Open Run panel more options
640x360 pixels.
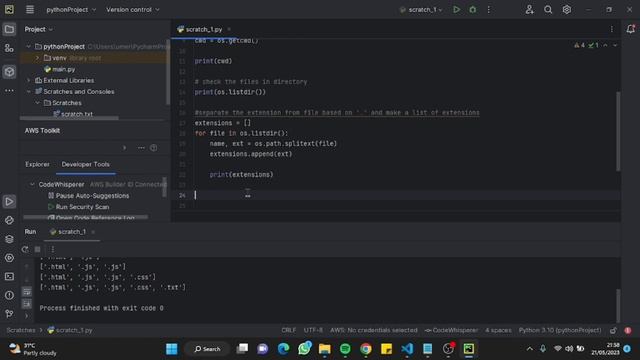52,249
